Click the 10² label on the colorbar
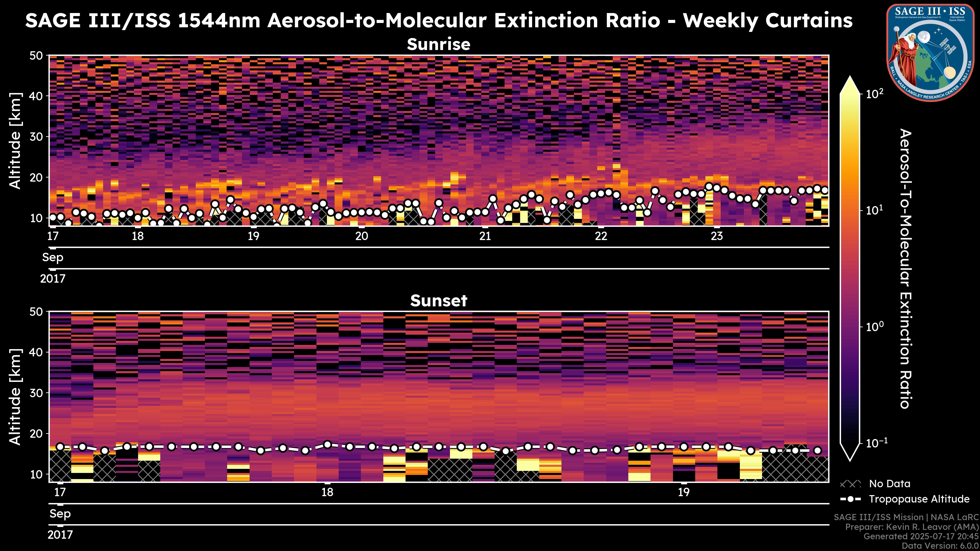This screenshot has height=551, width=980. [x=875, y=94]
